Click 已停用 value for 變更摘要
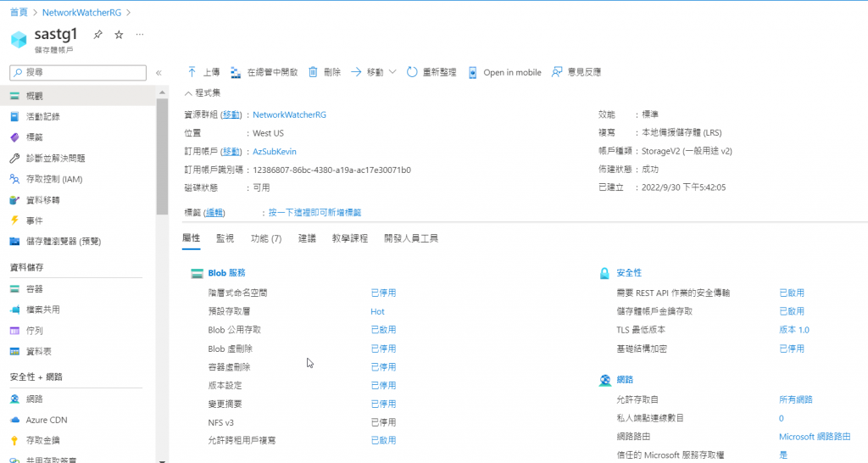The height and width of the screenshot is (463, 868). (384, 404)
